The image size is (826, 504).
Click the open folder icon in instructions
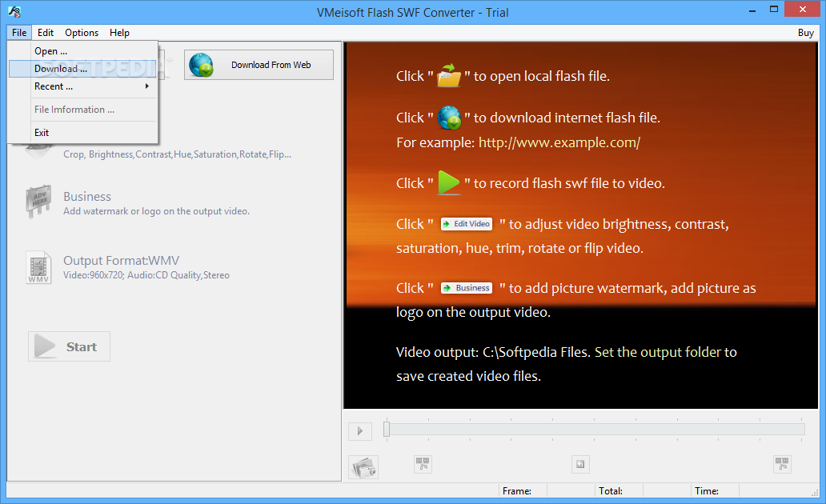449,75
